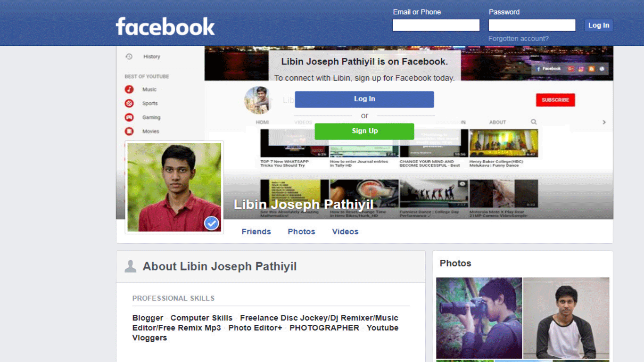Select the Movies icon in sidebar
644x362 pixels.
129,132
